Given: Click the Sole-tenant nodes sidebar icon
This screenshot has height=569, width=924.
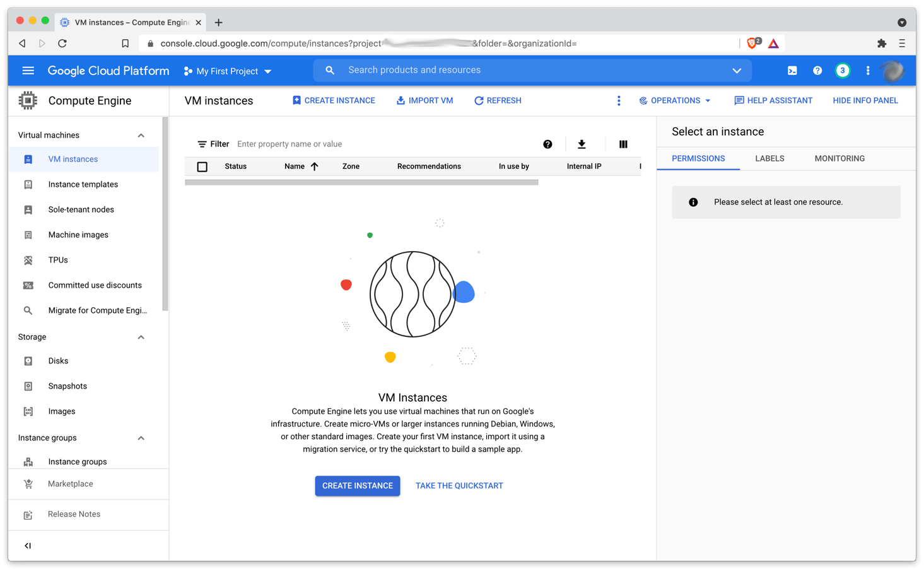Looking at the screenshot, I should click(x=28, y=209).
